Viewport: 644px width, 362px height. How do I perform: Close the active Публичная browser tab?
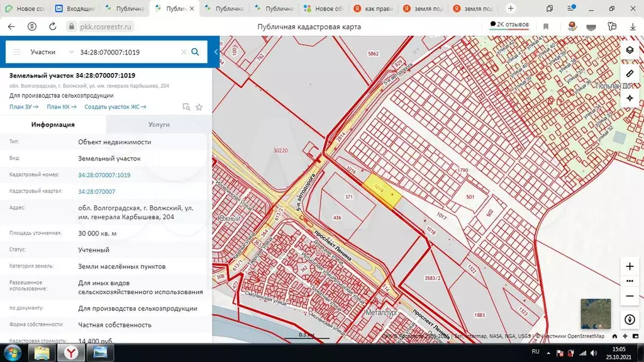[192, 8]
